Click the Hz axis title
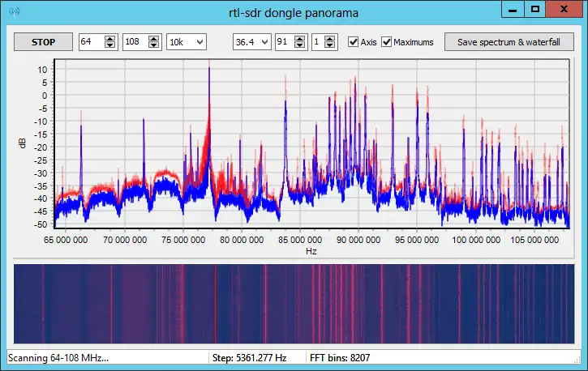Viewport: 588px width, 371px height. click(x=311, y=251)
